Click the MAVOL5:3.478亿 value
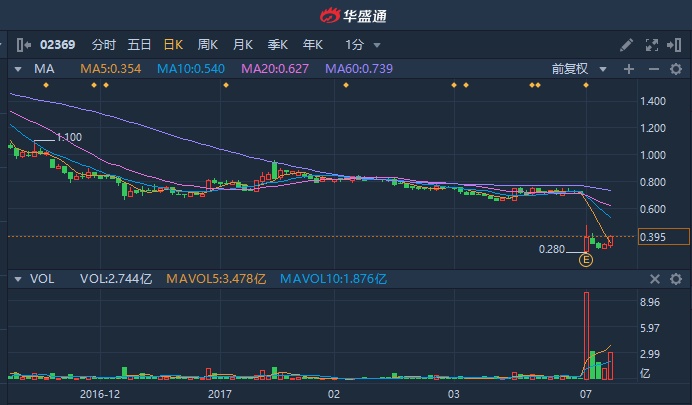The height and width of the screenshot is (405, 692). point(216,279)
